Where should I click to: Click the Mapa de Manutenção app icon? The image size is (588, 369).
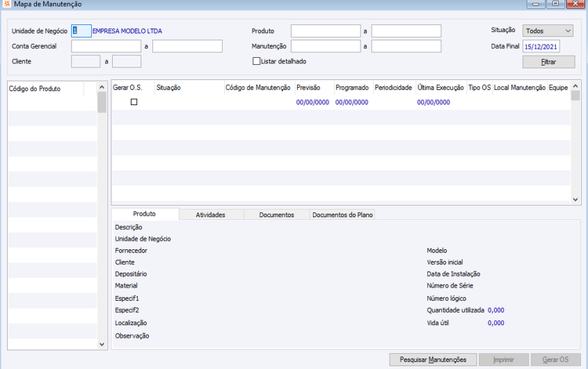tap(6, 4)
